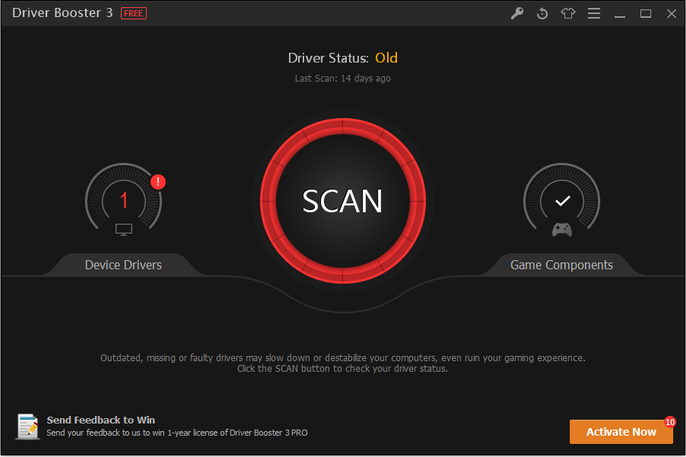Viewport: 686px width, 457px height.
Task: Open the Rescue restore icon
Action: click(542, 14)
